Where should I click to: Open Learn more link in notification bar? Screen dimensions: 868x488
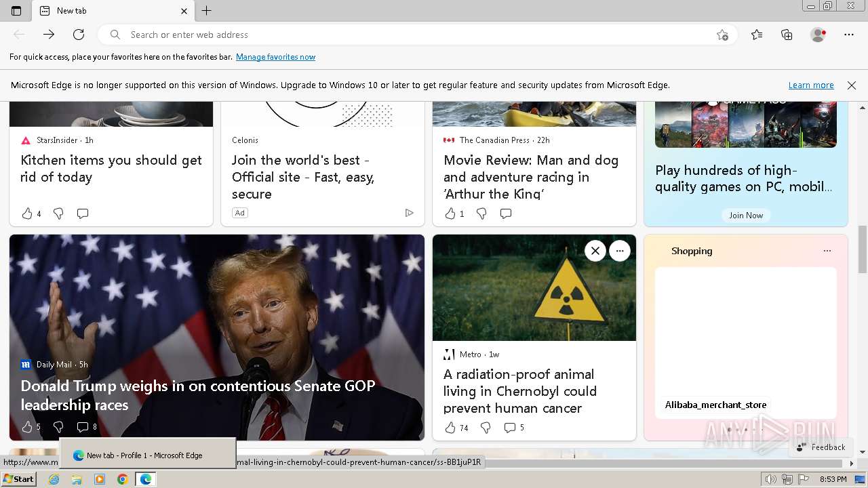pyautogui.click(x=811, y=85)
